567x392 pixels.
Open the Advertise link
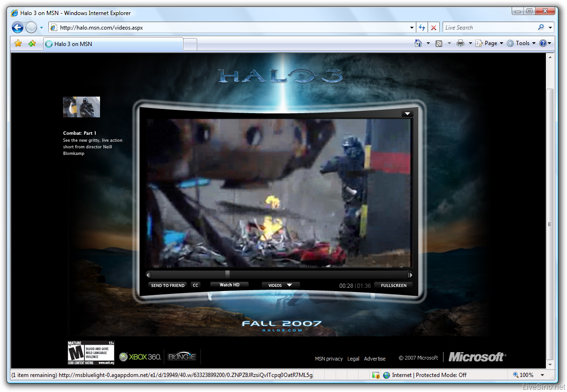pos(375,359)
